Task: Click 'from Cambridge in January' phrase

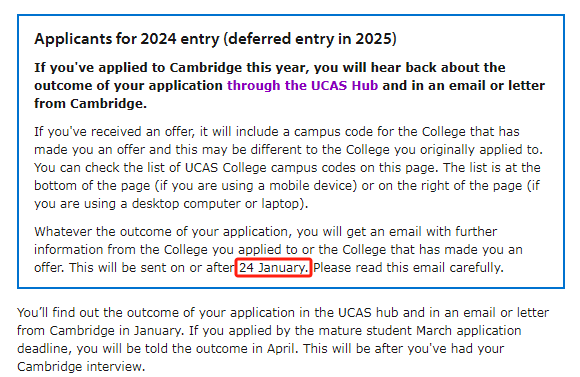Action: click(x=100, y=330)
